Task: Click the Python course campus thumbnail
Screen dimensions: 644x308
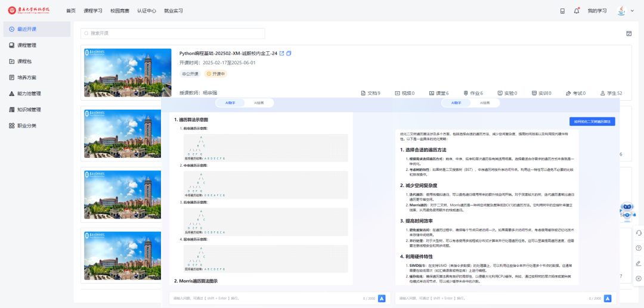Action: tap(128, 73)
